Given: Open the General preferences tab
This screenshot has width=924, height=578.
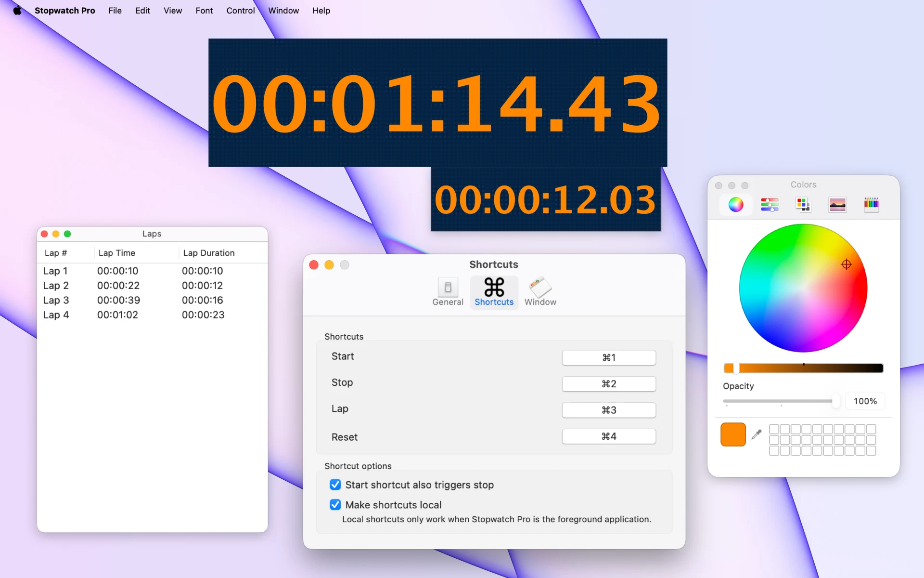Looking at the screenshot, I should coord(448,292).
